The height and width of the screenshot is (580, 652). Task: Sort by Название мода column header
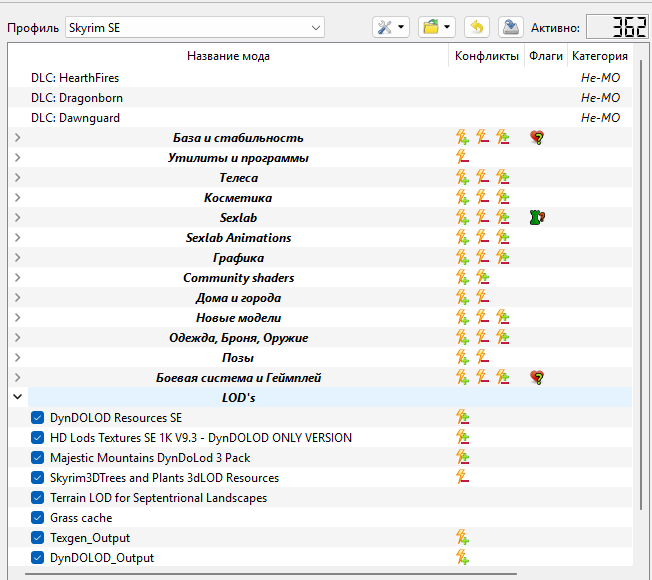click(228, 56)
